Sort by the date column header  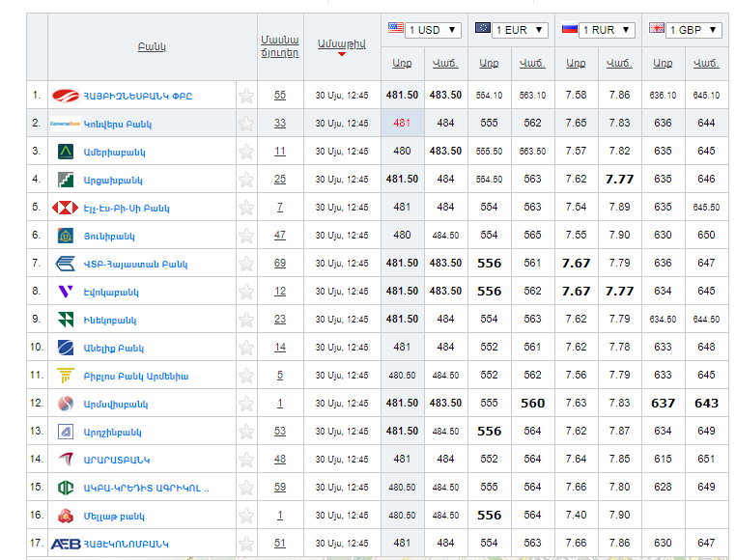point(342,44)
